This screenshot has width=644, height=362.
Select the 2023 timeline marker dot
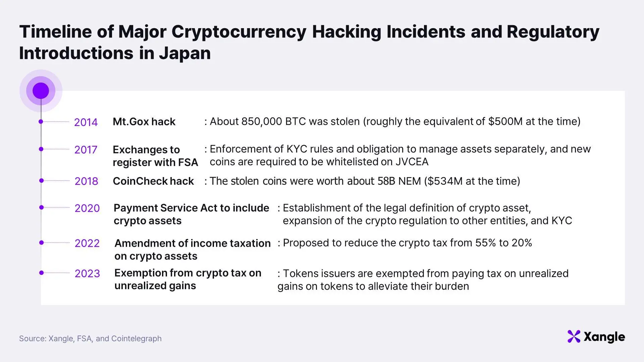click(41, 273)
